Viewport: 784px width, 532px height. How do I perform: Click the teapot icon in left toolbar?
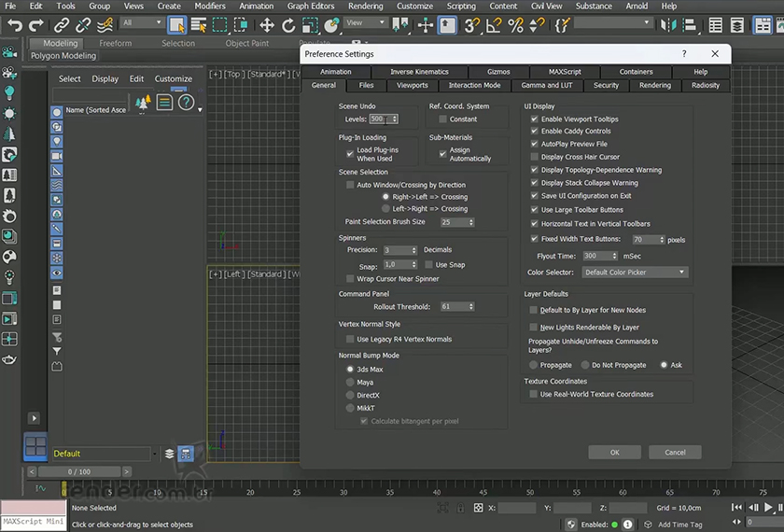coord(9,360)
